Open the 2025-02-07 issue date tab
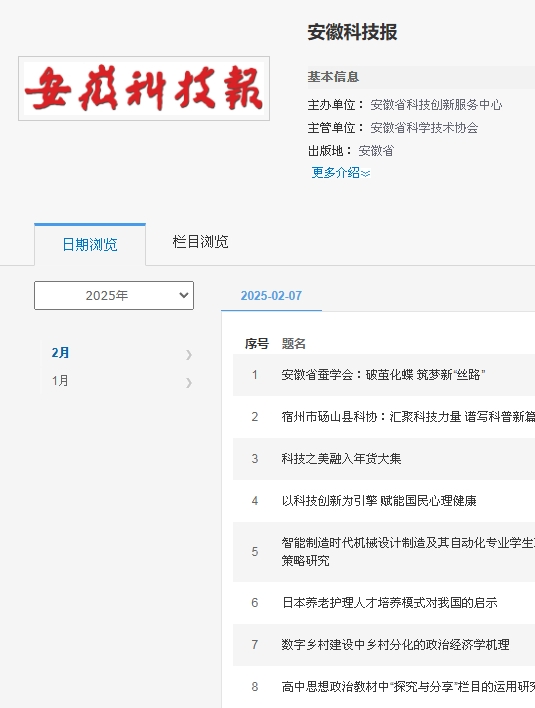Screen dimensions: 535x708 [x=271, y=296]
